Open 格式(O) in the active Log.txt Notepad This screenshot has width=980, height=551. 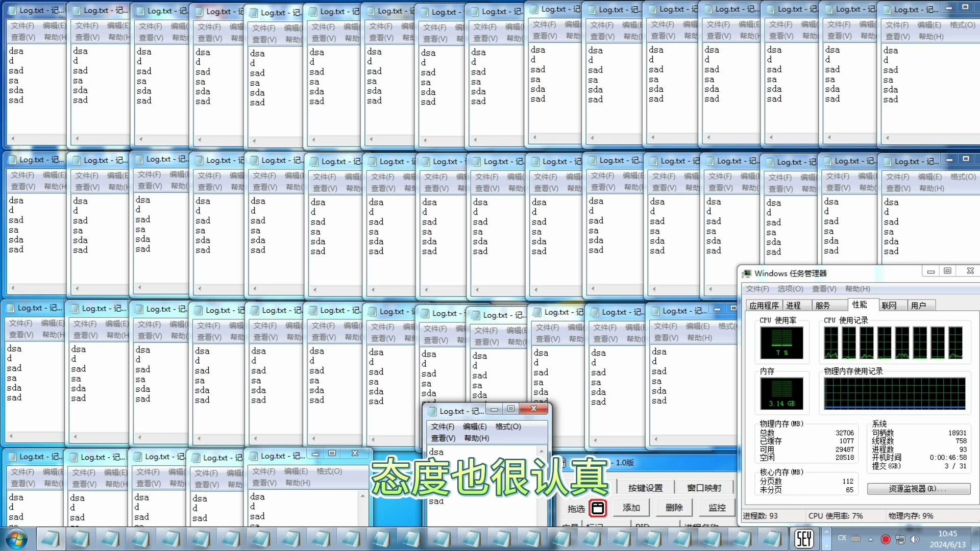tap(508, 427)
